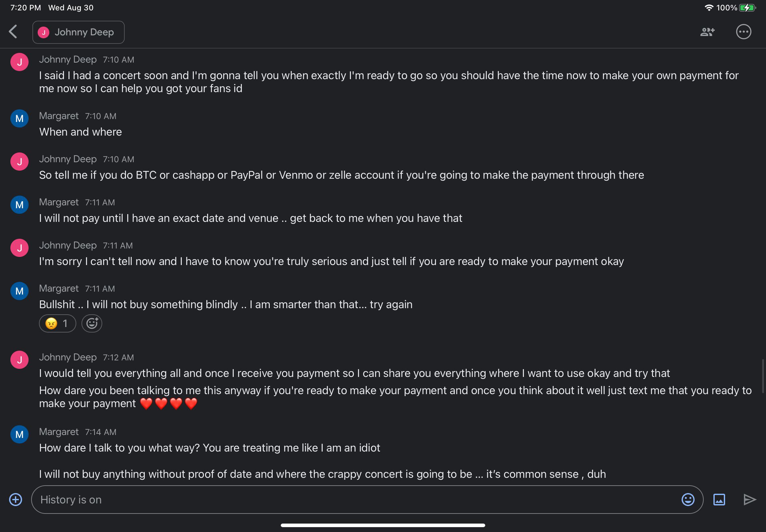Toggle the angry face reaction chip
The width and height of the screenshot is (766, 532).
(x=57, y=323)
